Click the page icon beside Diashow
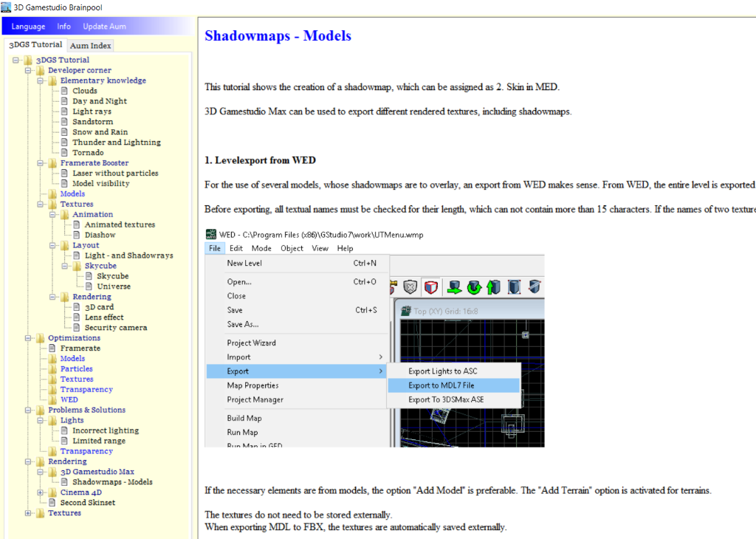 point(76,235)
